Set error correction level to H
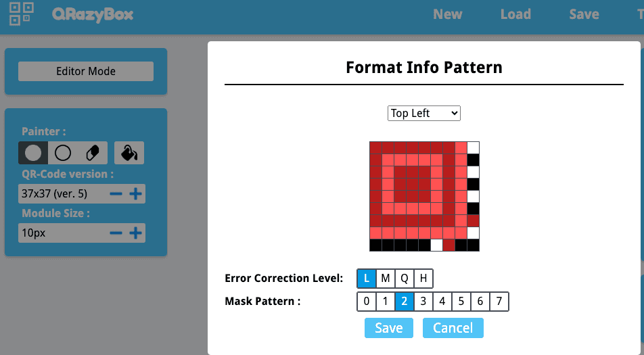This screenshot has height=355, width=644. coord(423,279)
